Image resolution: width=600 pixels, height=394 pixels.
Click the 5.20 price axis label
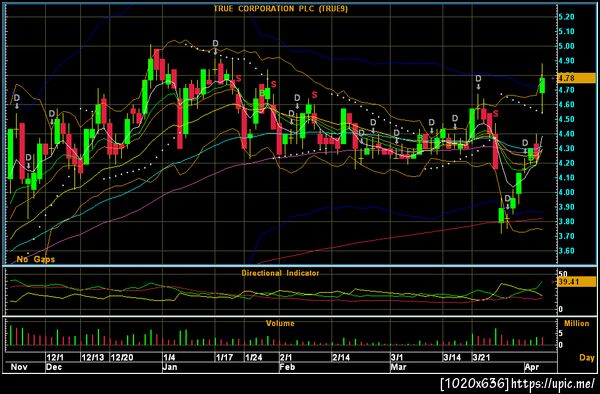[x=566, y=17]
